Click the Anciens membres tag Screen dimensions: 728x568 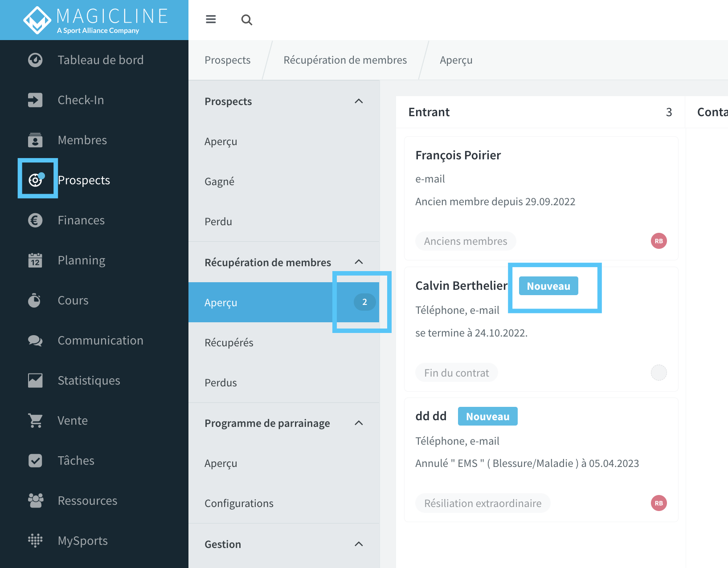(x=466, y=241)
